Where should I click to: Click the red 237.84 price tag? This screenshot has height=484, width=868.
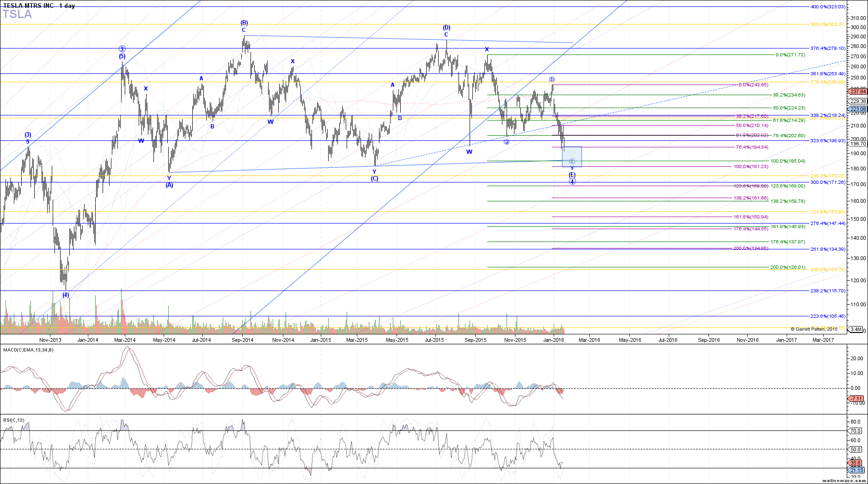pos(857,91)
